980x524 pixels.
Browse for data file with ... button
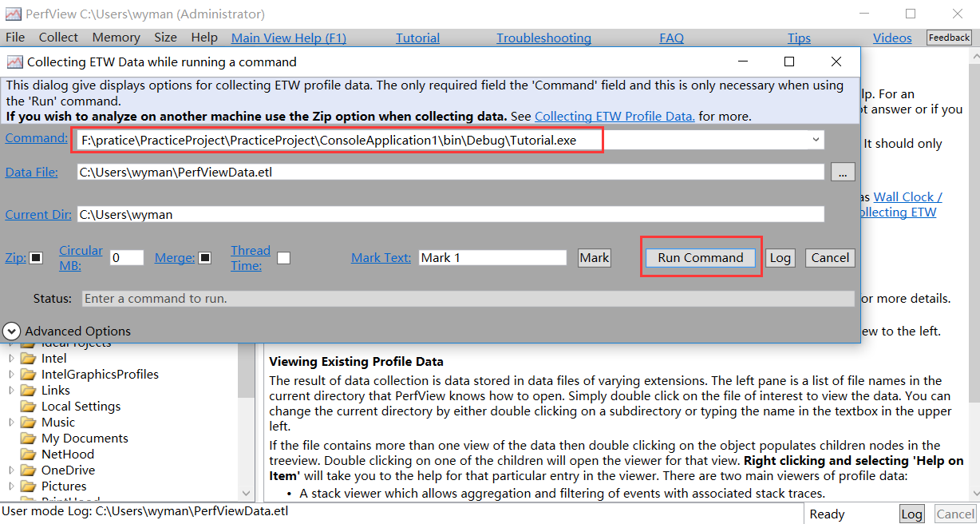pyautogui.click(x=843, y=172)
